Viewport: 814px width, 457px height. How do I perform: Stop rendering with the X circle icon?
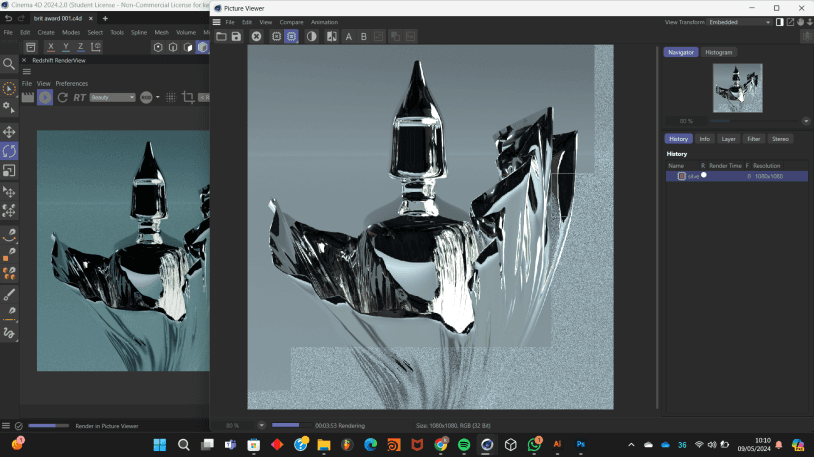256,36
